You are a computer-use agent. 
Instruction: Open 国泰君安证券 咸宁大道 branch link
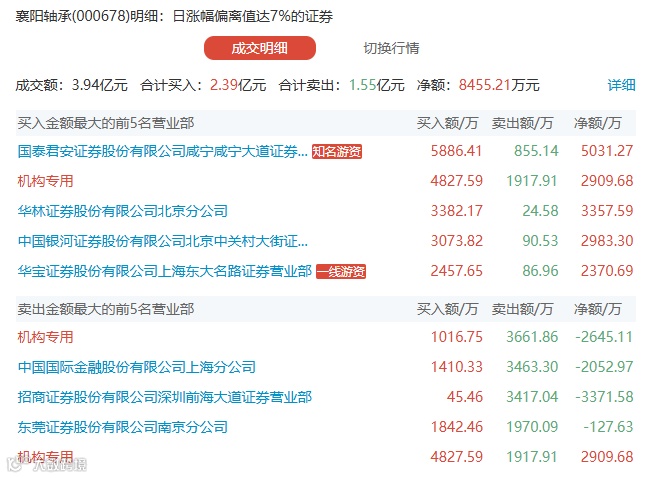tap(162, 151)
